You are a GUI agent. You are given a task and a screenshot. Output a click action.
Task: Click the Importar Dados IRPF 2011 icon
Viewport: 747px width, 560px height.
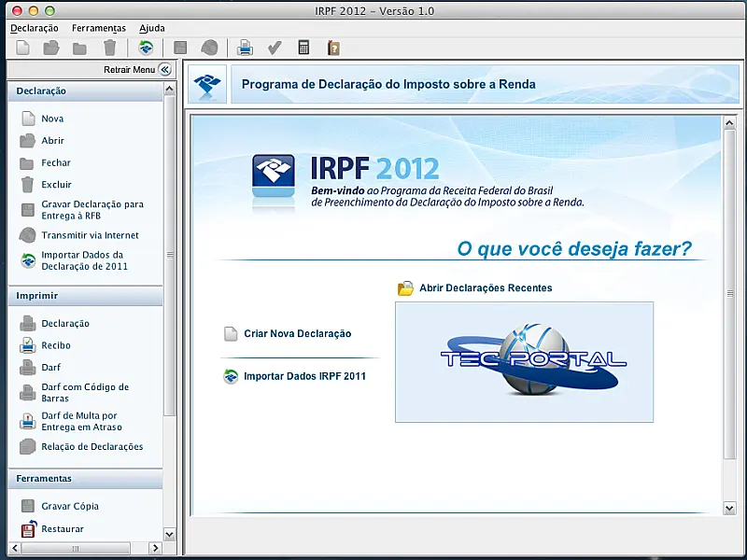231,376
